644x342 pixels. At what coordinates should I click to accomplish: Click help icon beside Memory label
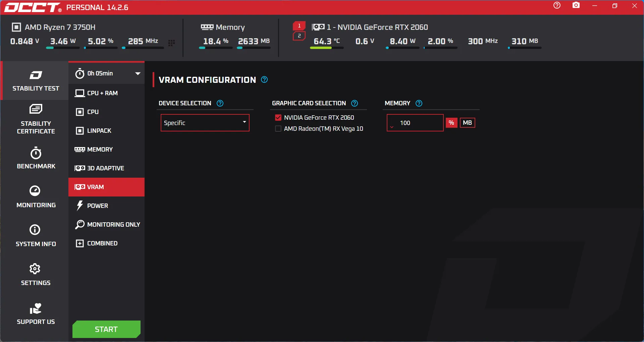click(419, 103)
